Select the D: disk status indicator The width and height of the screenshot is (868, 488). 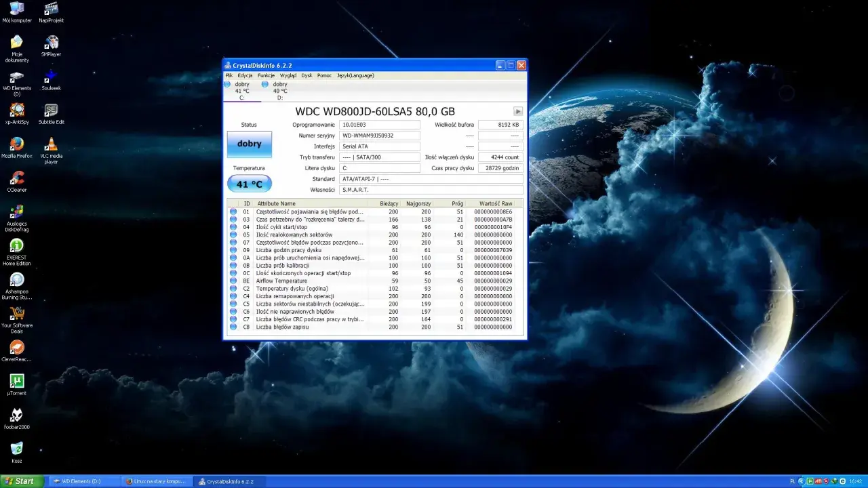[x=279, y=91]
